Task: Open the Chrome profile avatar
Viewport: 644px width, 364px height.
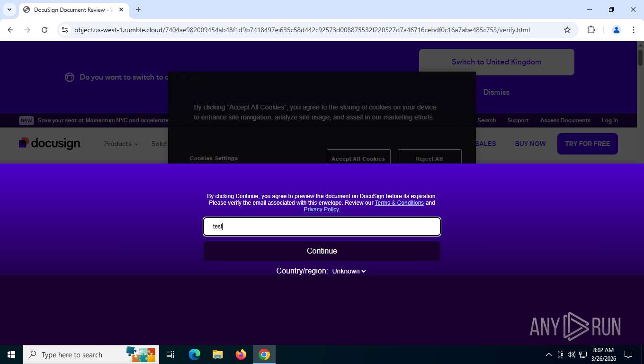Action: point(617,30)
